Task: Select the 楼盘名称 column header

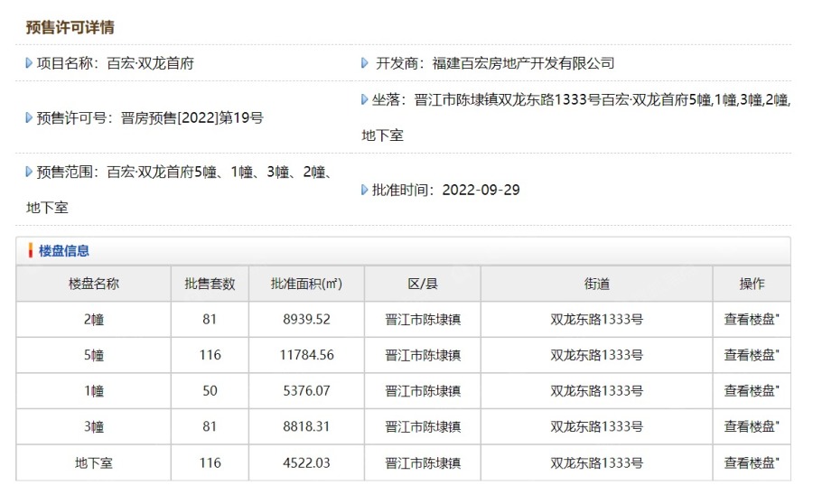Action: point(94,284)
